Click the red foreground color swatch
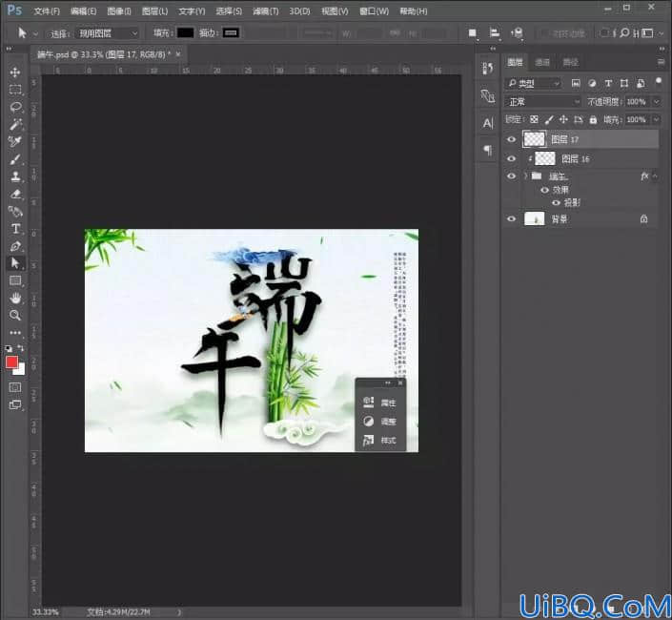 [x=11, y=362]
